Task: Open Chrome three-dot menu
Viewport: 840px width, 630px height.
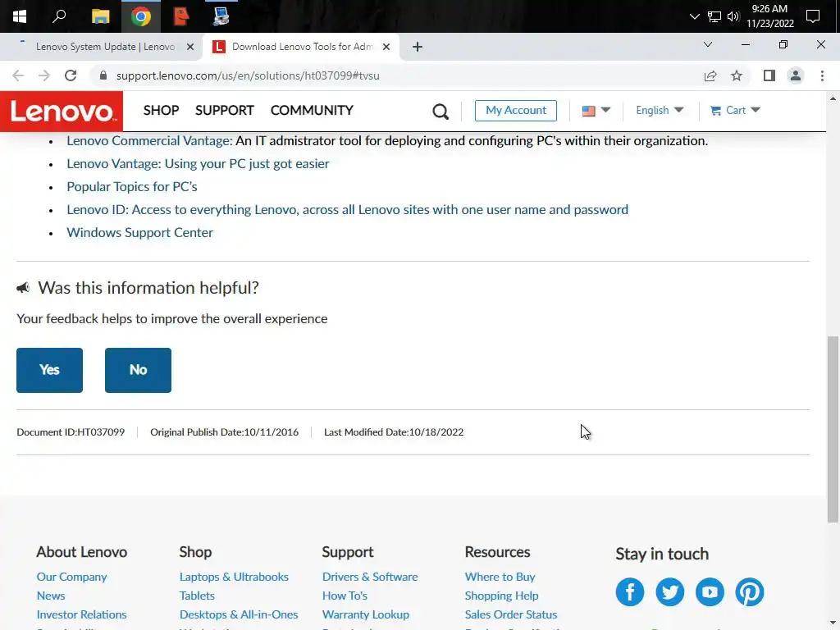Action: tap(822, 75)
